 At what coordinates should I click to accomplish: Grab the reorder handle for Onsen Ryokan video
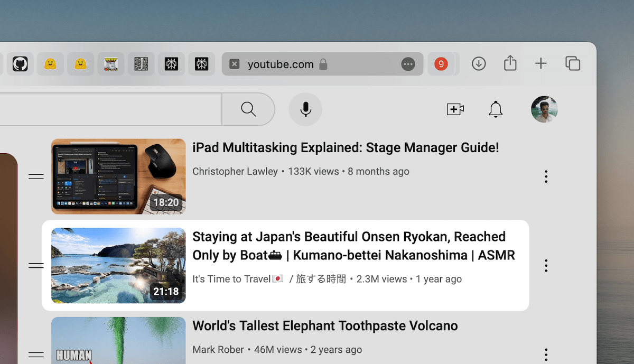click(36, 265)
